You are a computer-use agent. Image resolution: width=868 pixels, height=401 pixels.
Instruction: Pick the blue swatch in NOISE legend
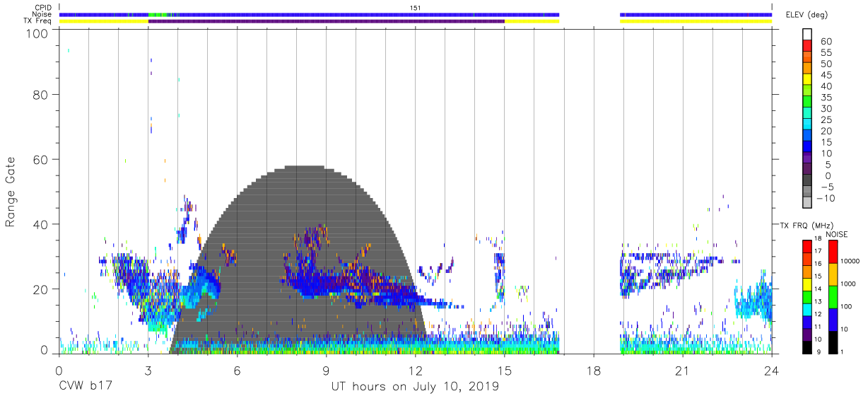click(833, 320)
